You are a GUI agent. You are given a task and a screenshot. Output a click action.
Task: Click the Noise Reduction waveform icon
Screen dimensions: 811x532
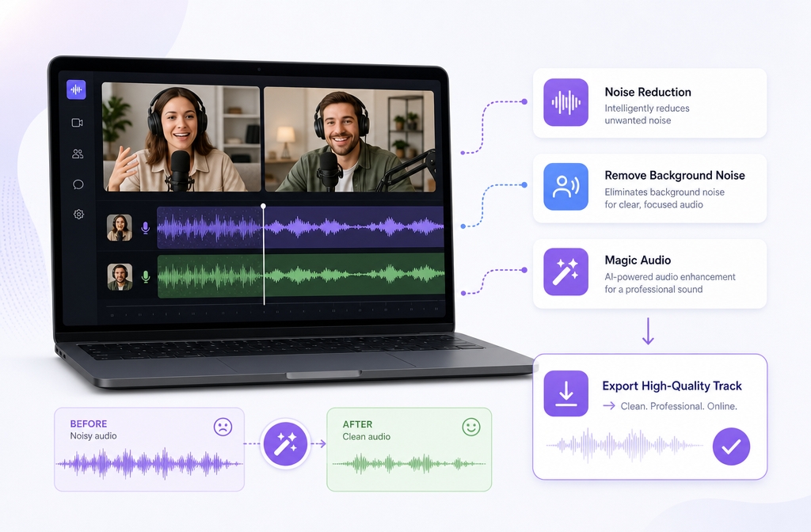coord(565,102)
